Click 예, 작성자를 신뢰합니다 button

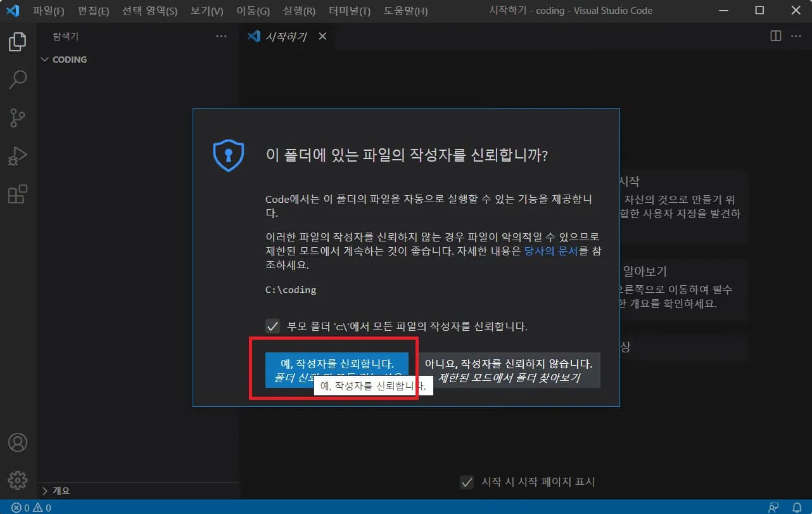339,364
